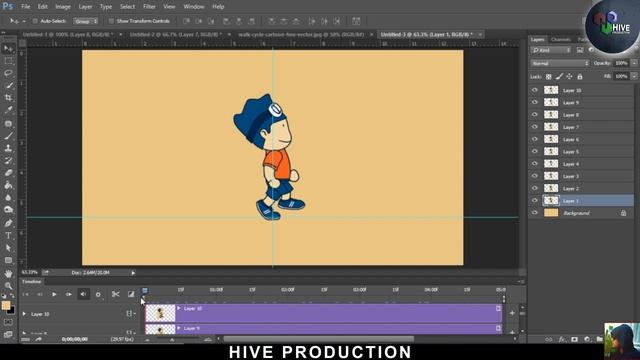Screen dimensions: 640x360
Task: Select the Paint Bucket tool
Action: point(8,185)
